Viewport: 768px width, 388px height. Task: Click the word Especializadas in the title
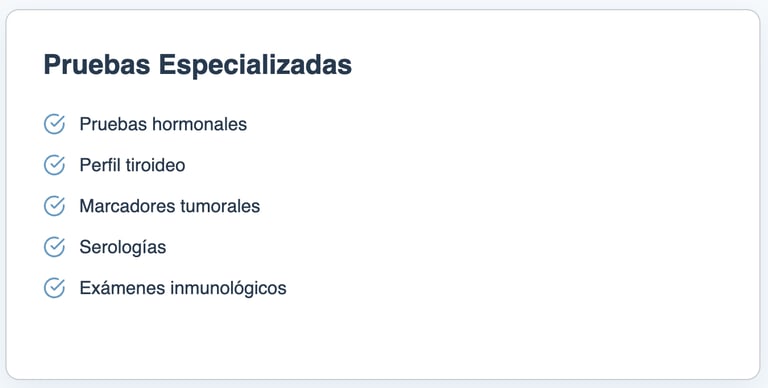(x=255, y=65)
